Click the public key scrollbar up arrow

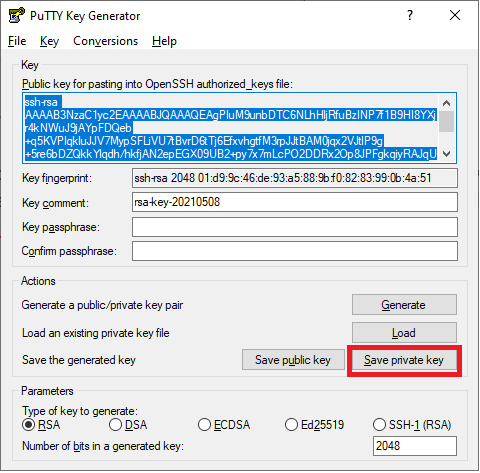coord(447,103)
